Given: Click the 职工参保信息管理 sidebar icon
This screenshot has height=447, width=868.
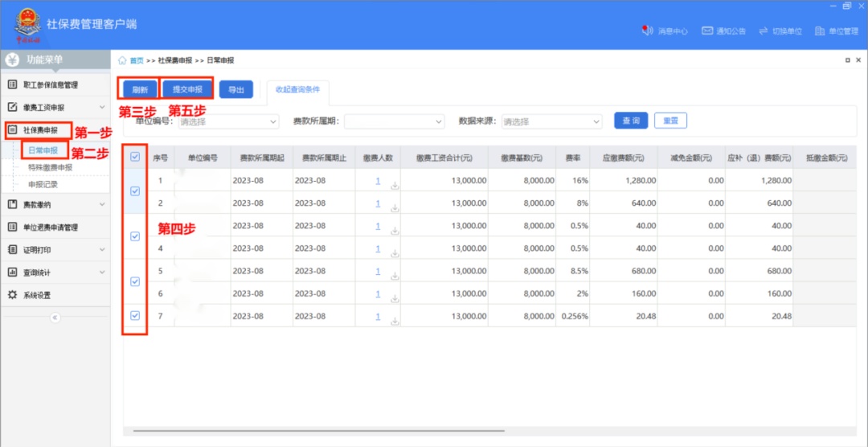Looking at the screenshot, I should point(12,84).
